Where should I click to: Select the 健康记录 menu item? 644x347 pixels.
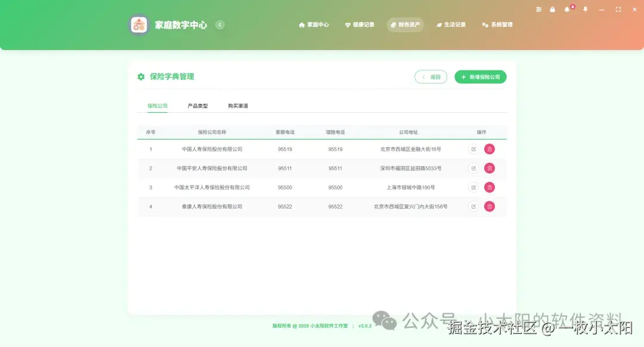click(x=360, y=24)
